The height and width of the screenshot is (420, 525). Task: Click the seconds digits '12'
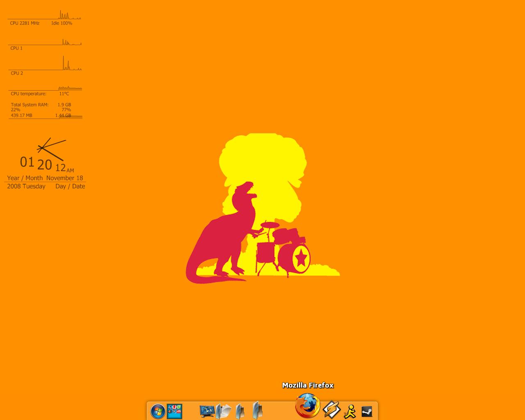point(60,167)
